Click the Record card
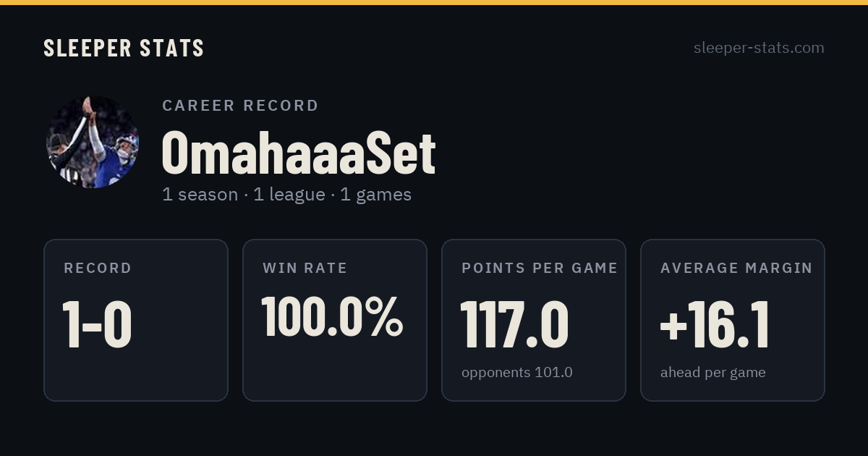Viewport: 868px width, 456px height. click(x=136, y=320)
